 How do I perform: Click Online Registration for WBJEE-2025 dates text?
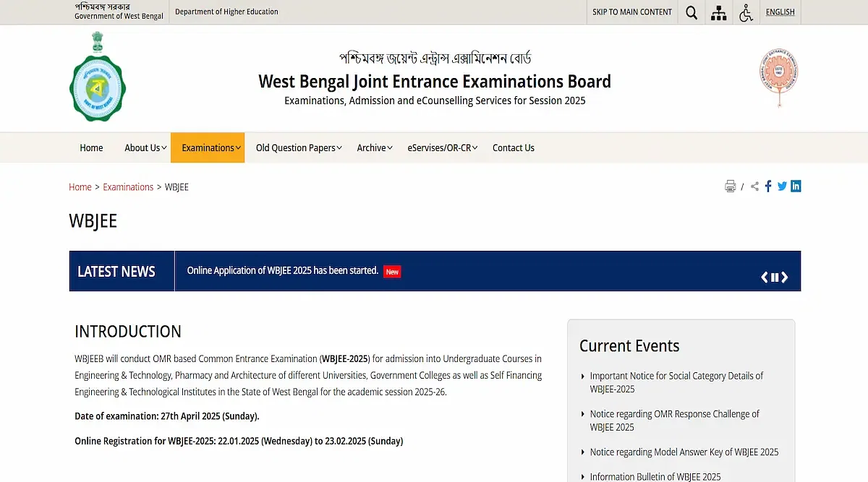tap(239, 441)
